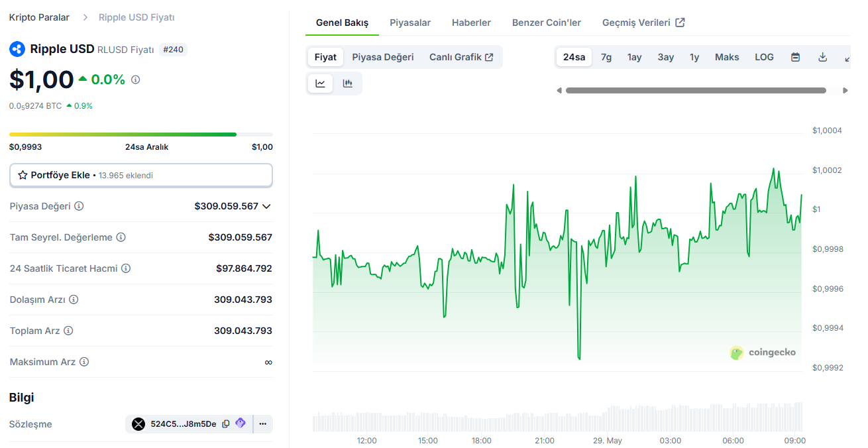This screenshot has height=448, width=868.
Task: Select 1ay time range
Action: pos(635,57)
